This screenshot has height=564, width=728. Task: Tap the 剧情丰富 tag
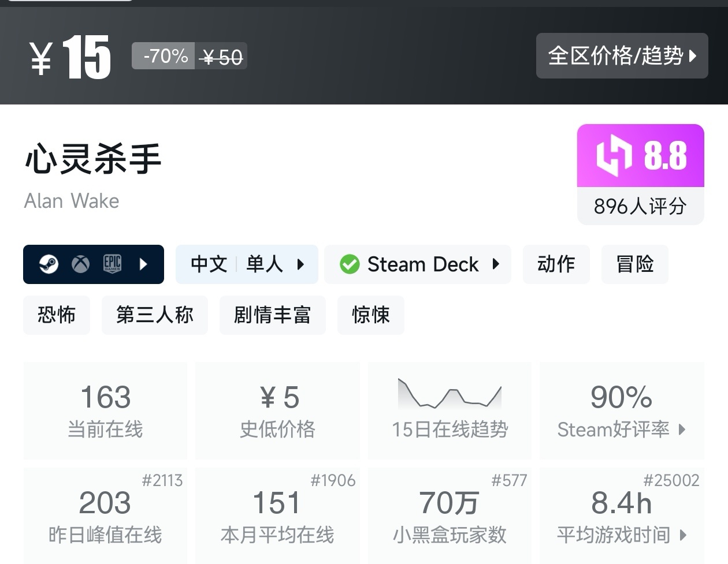272,315
